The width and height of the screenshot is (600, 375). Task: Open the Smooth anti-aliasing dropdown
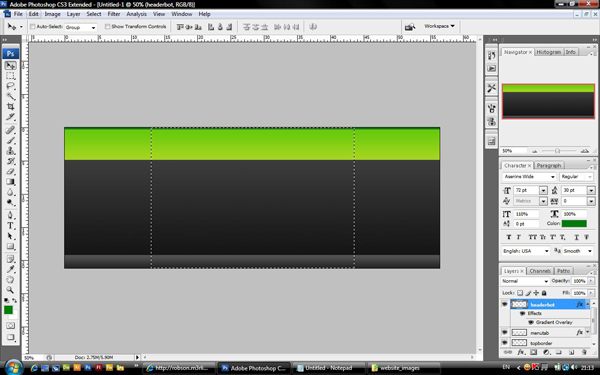pyautogui.click(x=577, y=251)
